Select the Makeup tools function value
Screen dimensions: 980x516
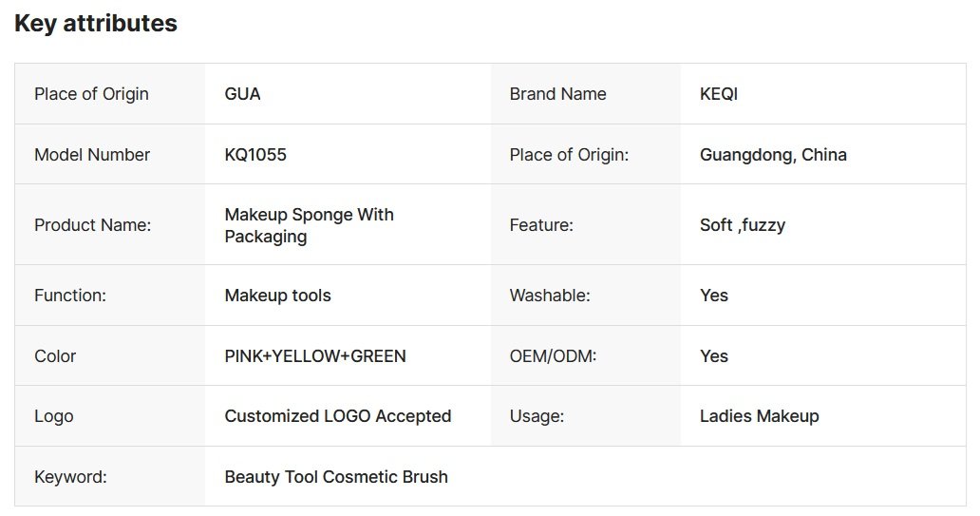(277, 296)
